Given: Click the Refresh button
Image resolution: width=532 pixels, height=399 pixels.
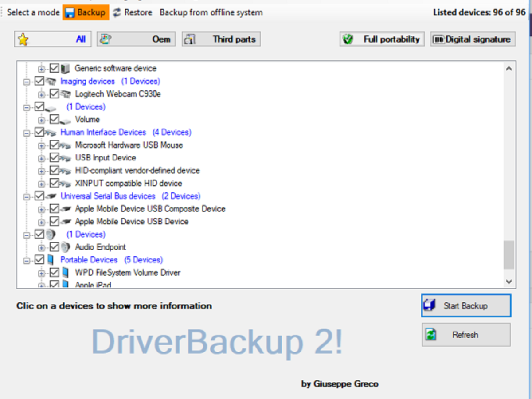Looking at the screenshot, I should [466, 335].
